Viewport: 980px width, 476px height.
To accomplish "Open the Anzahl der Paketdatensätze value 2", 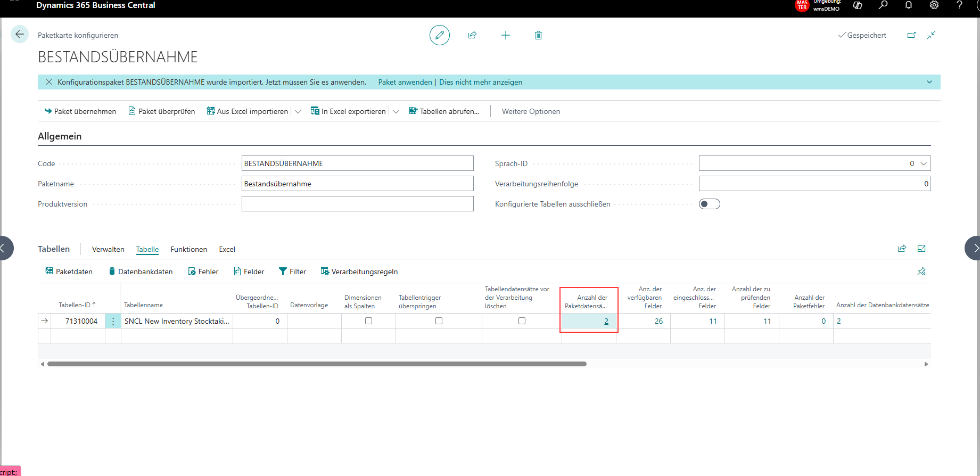I will [606, 321].
